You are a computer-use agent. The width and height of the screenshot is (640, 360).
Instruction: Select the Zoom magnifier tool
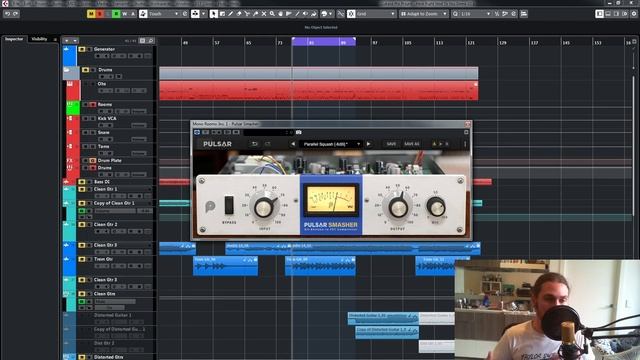point(272,14)
